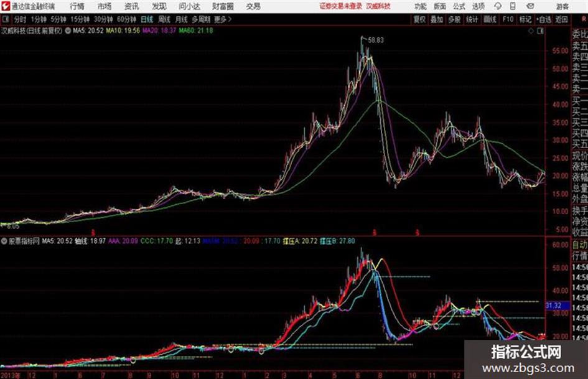Click the MA20: 18.37 indicator value
This screenshot has height=379, width=588.
(x=159, y=30)
